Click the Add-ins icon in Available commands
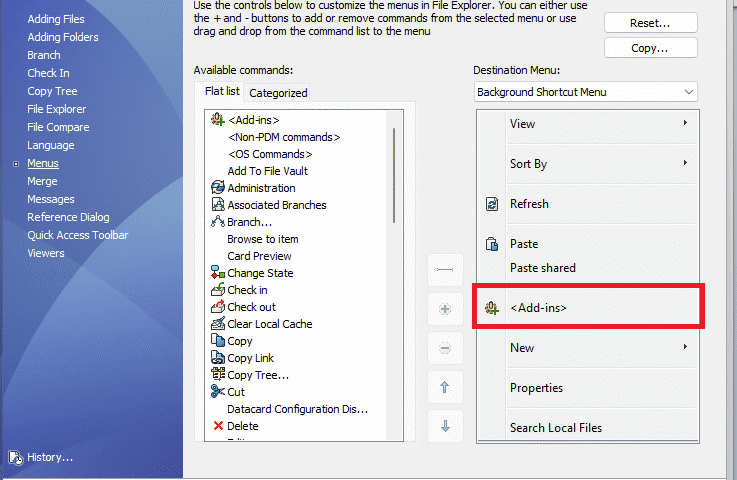Screen dimensions: 737x480 217,119
